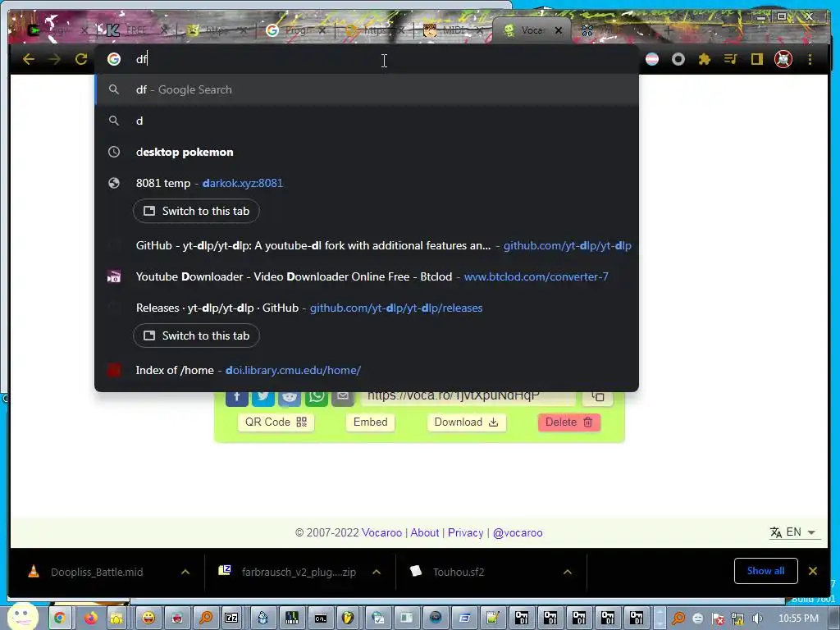840x630 pixels.
Task: Click the QR Code button
Action: 276,422
